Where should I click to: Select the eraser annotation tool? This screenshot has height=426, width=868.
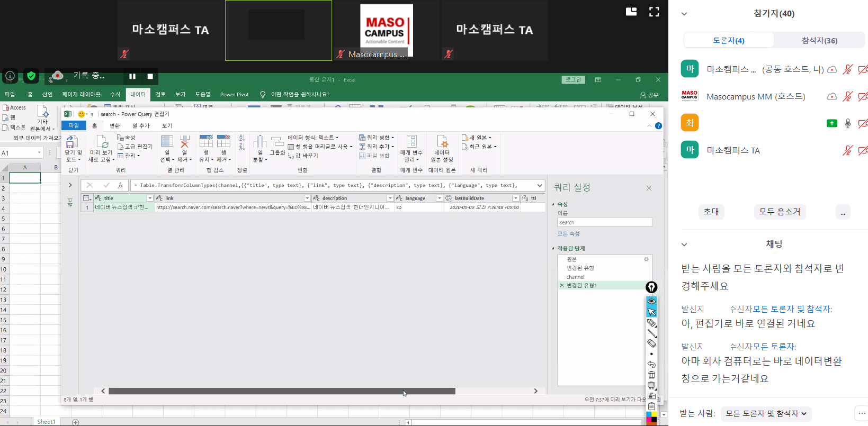[651, 343]
